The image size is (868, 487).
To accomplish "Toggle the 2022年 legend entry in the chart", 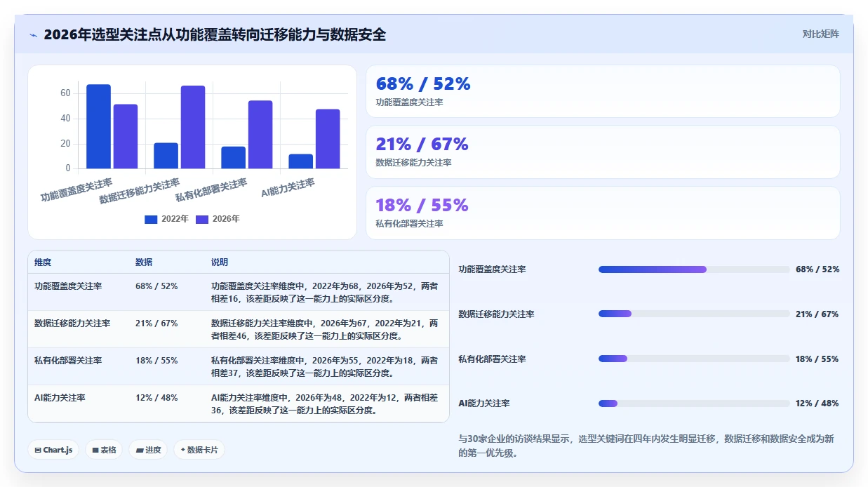I will (x=166, y=219).
